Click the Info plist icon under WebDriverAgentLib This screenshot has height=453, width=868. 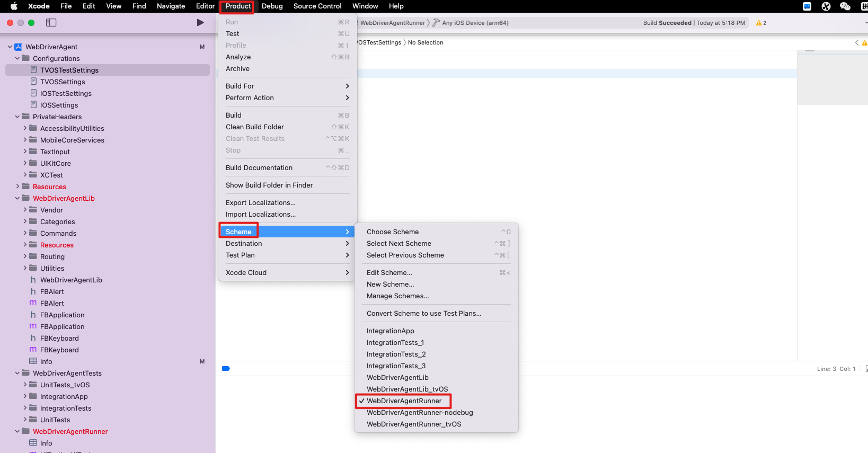[33, 361]
